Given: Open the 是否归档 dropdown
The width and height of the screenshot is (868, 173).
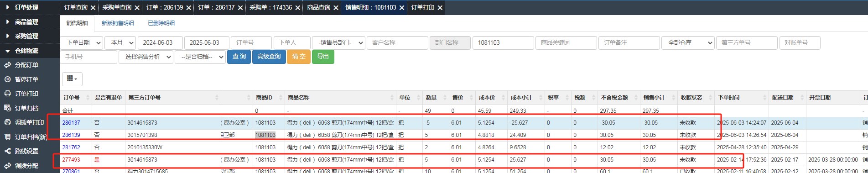Looking at the screenshot, I should [x=200, y=57].
